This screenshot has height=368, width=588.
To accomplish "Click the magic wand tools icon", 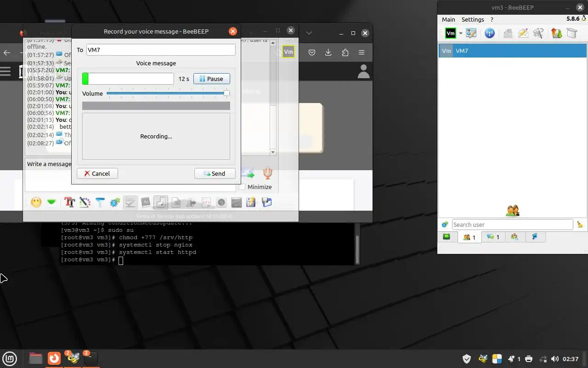I will pyautogui.click(x=538, y=33).
